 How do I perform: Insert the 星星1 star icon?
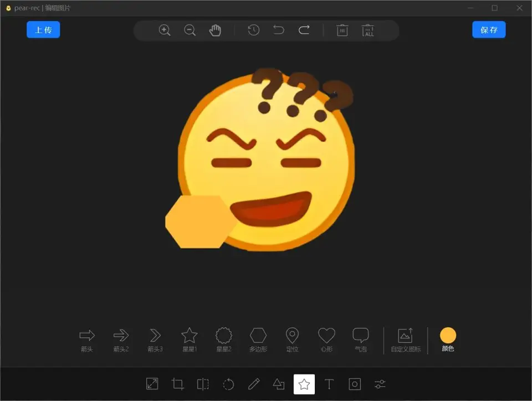click(190, 340)
